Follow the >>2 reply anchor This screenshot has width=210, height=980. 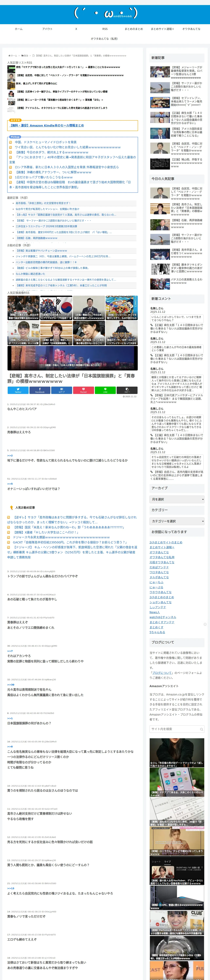[10, 455]
